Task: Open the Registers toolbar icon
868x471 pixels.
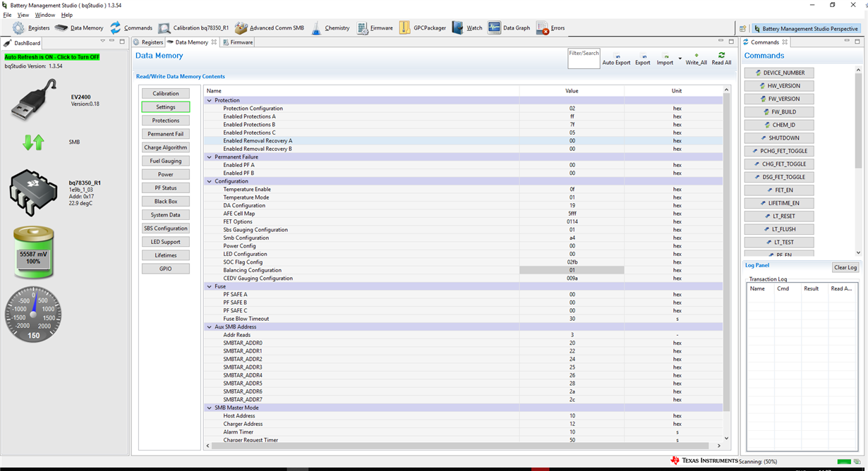Action: 18,28
